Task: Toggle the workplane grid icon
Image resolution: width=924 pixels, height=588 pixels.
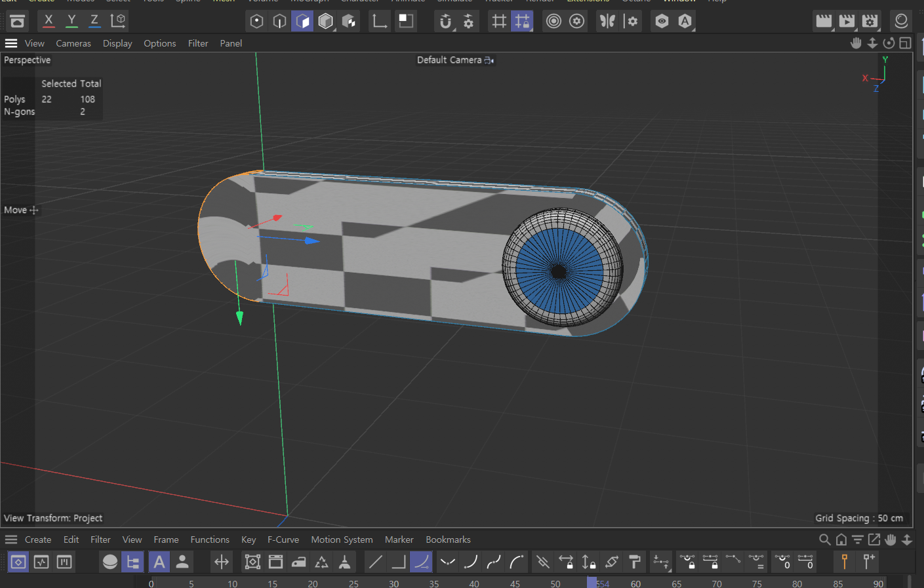Action: pos(499,21)
